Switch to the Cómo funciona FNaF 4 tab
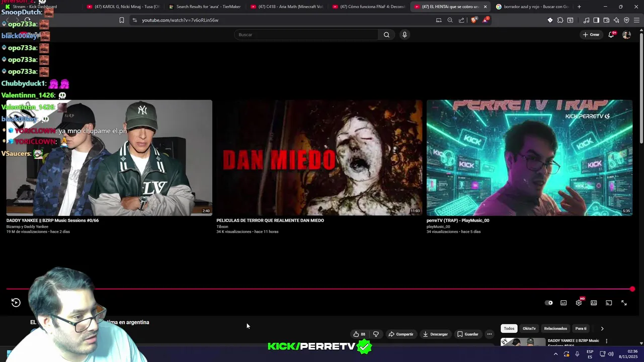Viewport: 644px width, 362px height. coord(369,7)
